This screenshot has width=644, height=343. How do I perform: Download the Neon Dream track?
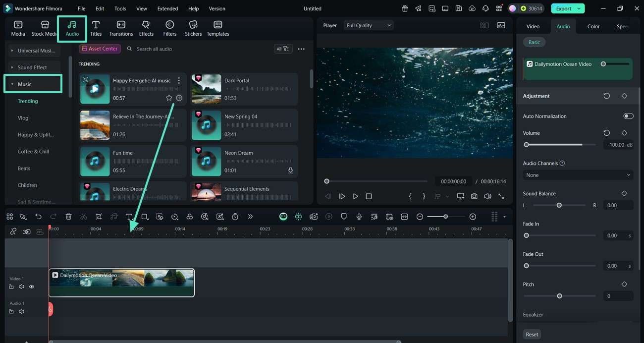point(290,171)
